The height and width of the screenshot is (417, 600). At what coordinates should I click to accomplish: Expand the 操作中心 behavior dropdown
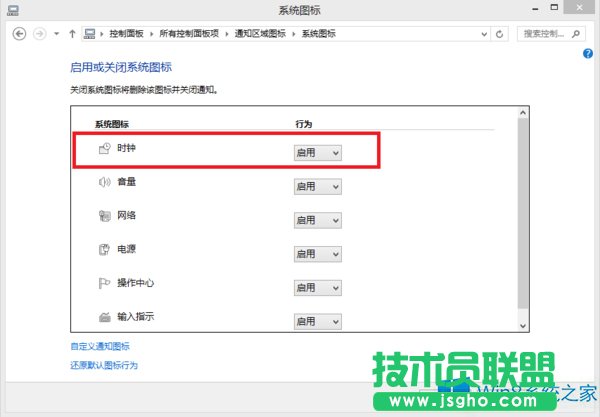coord(317,288)
